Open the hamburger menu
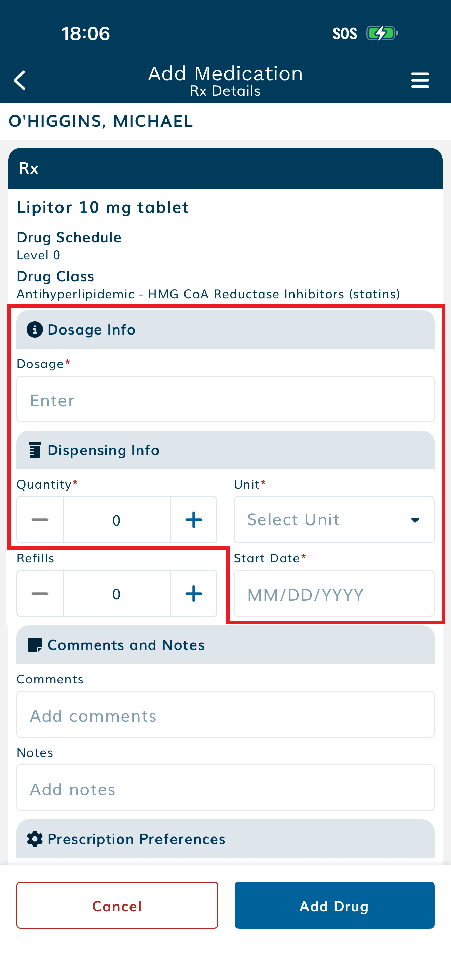 pos(420,80)
